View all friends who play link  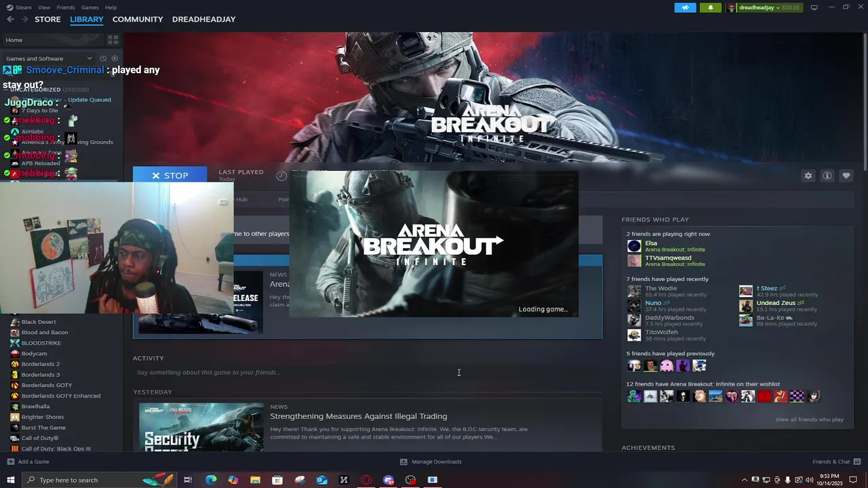pos(809,420)
